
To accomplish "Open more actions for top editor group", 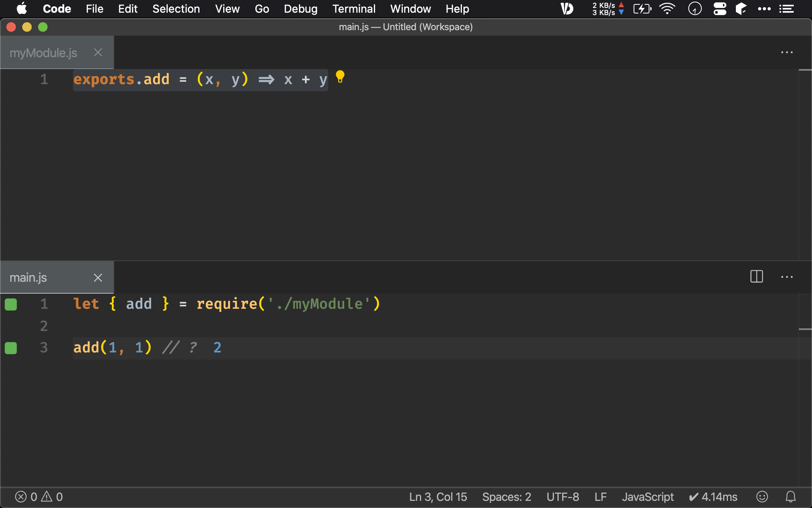I will 787,52.
